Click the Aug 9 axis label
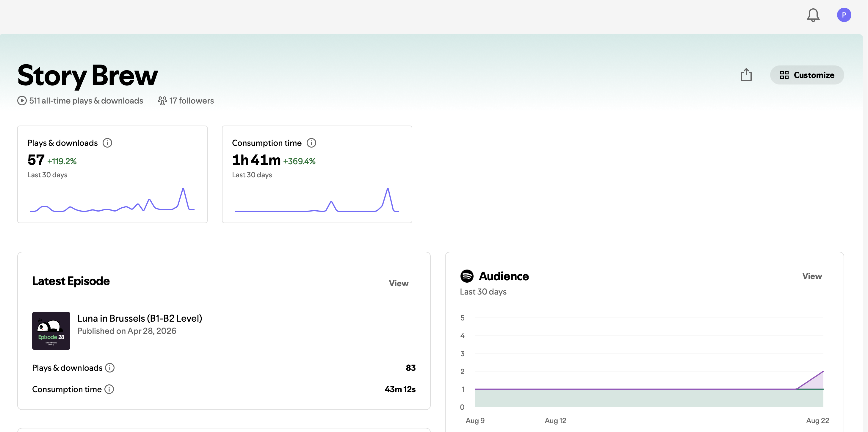This screenshot has height=432, width=868. click(475, 420)
